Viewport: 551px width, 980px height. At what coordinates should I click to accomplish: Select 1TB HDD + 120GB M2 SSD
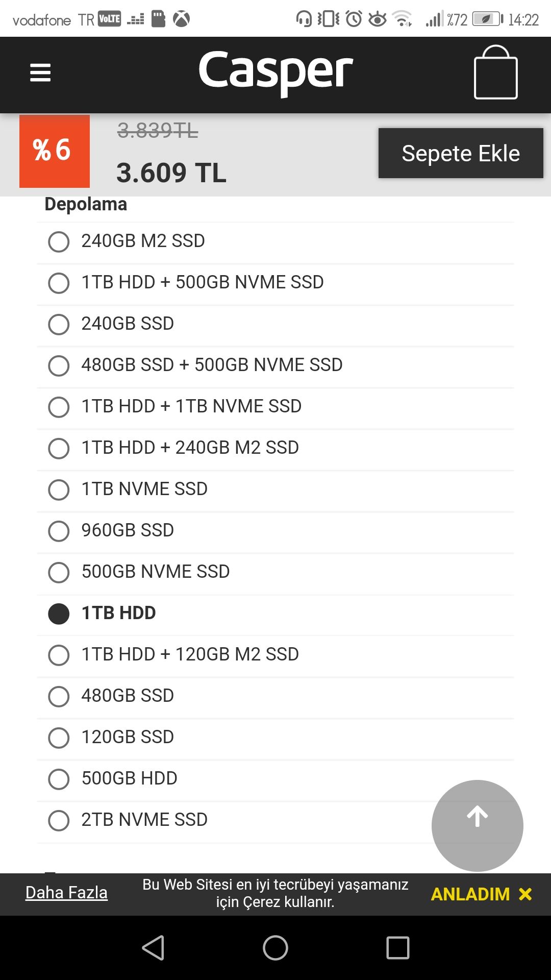pos(59,655)
